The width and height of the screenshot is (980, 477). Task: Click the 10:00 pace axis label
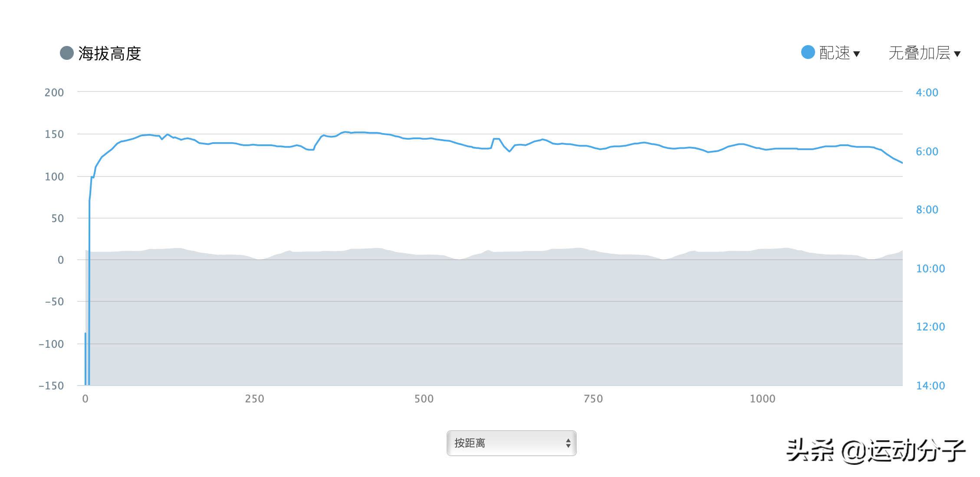[930, 268]
